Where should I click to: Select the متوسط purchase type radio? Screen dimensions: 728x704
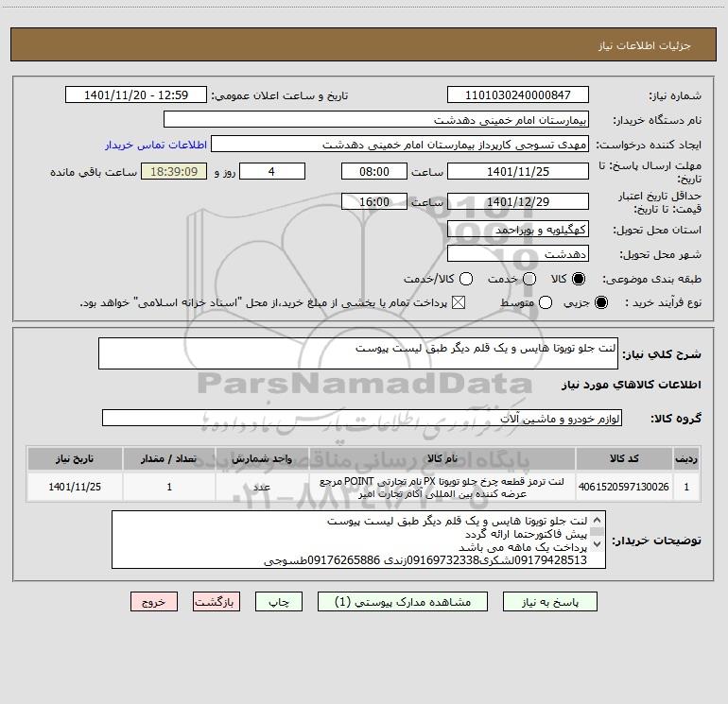(x=546, y=302)
